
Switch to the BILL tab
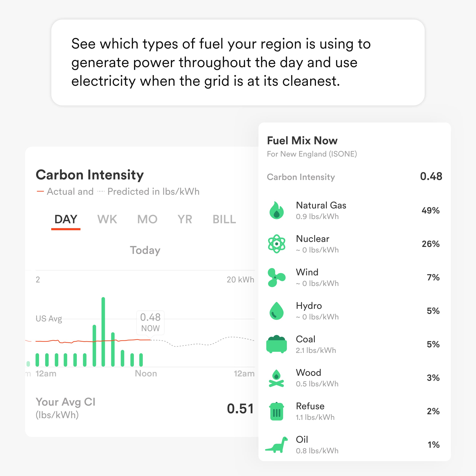(224, 219)
